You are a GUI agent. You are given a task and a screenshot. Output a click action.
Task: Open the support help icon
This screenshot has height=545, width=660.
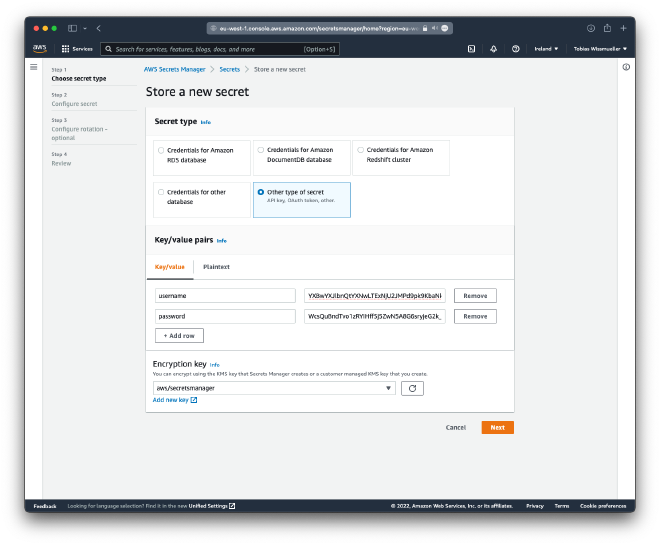coord(515,48)
